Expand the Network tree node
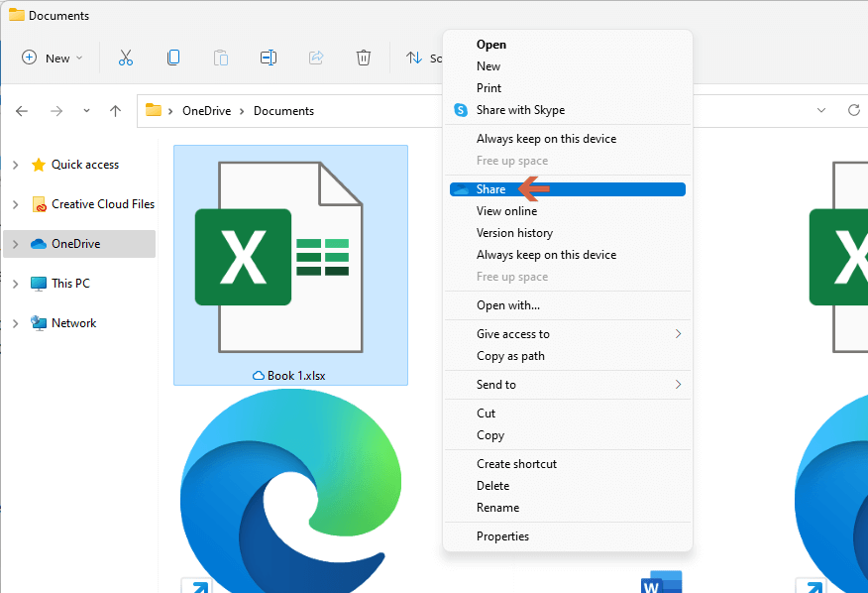This screenshot has height=593, width=868. pyautogui.click(x=16, y=323)
